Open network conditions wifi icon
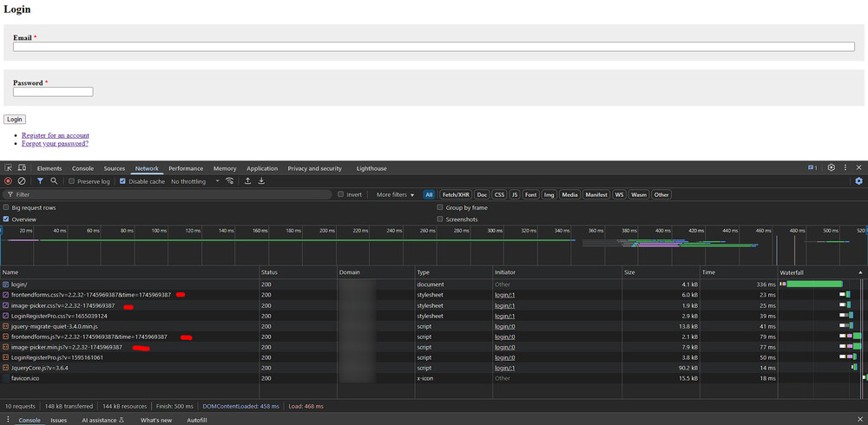This screenshot has width=868, height=425. point(229,181)
